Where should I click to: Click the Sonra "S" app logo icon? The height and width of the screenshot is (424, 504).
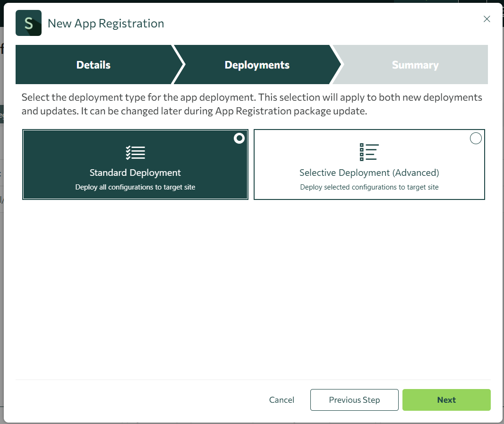pos(28,23)
